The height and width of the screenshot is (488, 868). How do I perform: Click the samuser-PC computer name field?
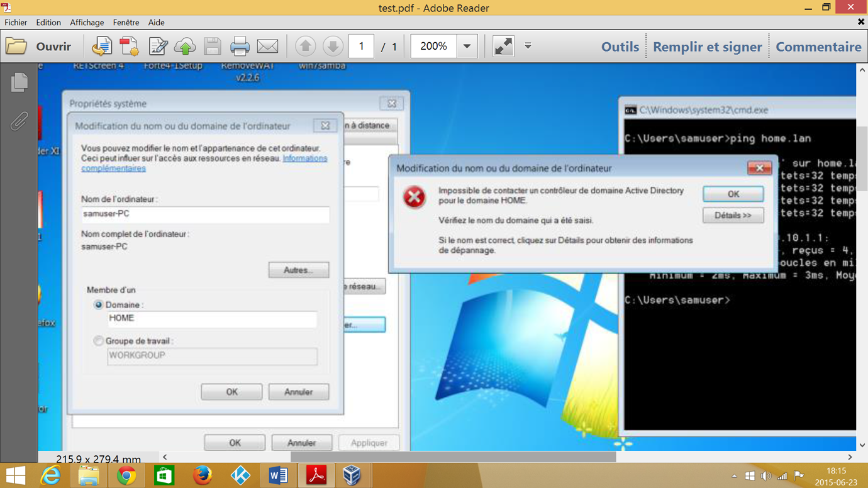(x=205, y=214)
